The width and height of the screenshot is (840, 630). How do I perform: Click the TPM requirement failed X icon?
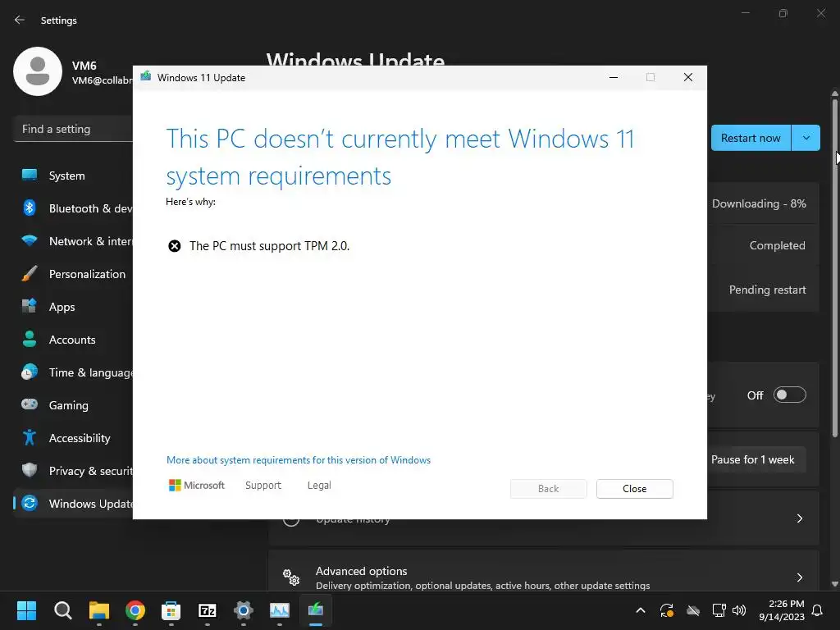pyautogui.click(x=175, y=246)
